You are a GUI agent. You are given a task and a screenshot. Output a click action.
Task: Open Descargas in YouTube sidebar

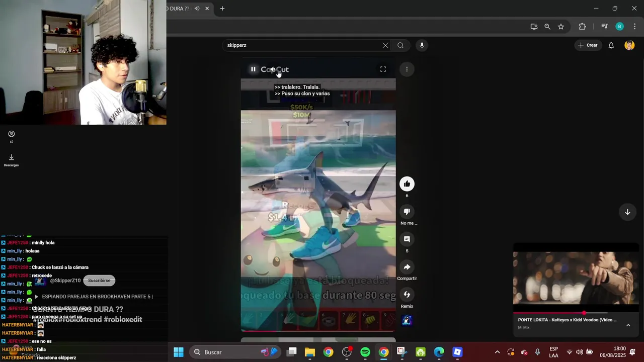tap(11, 160)
